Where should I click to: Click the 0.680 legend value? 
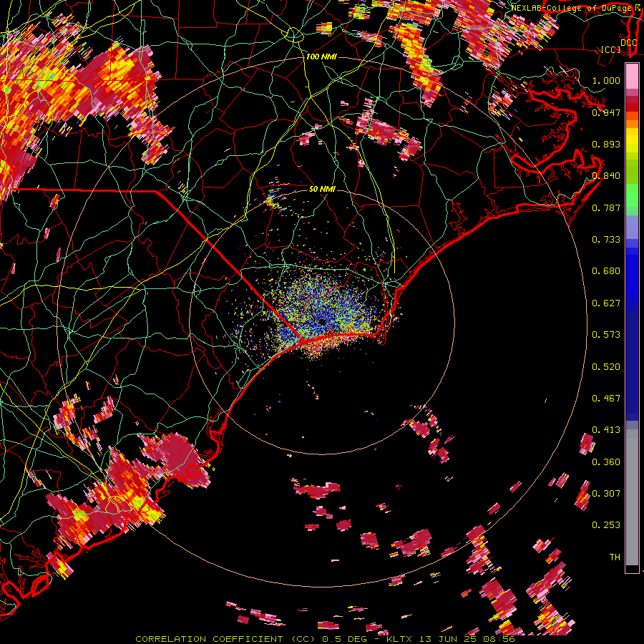click(606, 271)
